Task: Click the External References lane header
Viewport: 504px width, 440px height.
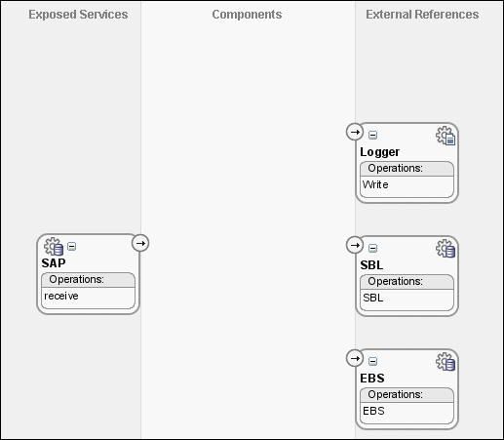Action: 422,15
